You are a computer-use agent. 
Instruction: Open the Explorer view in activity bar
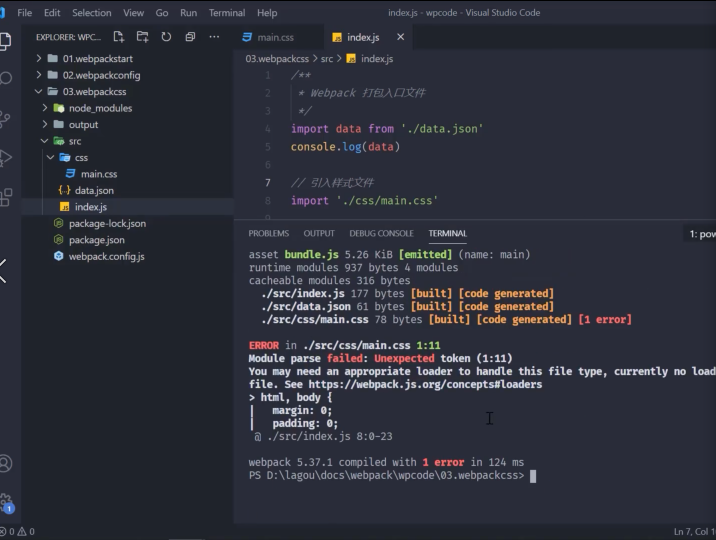point(5,41)
